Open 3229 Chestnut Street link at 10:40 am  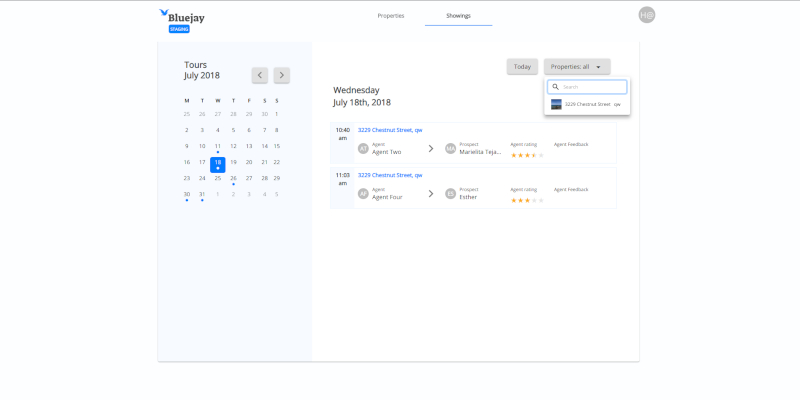390,130
